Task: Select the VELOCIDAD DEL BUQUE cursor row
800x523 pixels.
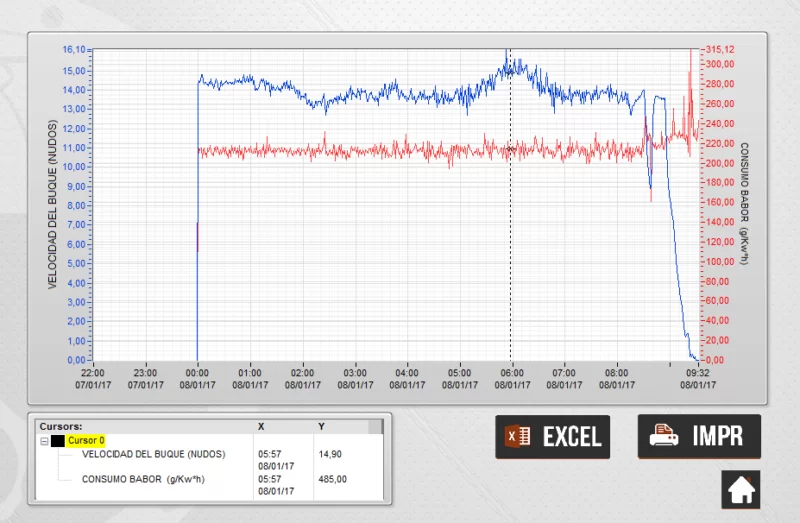Action: click(x=153, y=454)
